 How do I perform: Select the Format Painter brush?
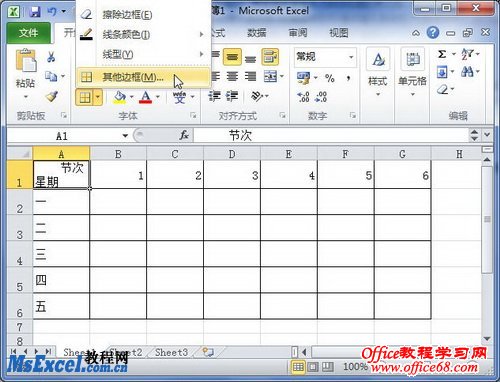coord(51,96)
